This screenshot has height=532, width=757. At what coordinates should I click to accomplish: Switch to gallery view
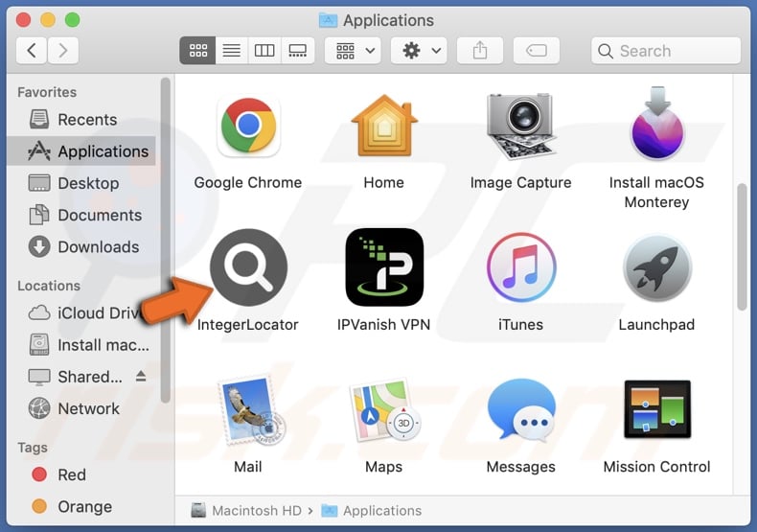click(297, 50)
